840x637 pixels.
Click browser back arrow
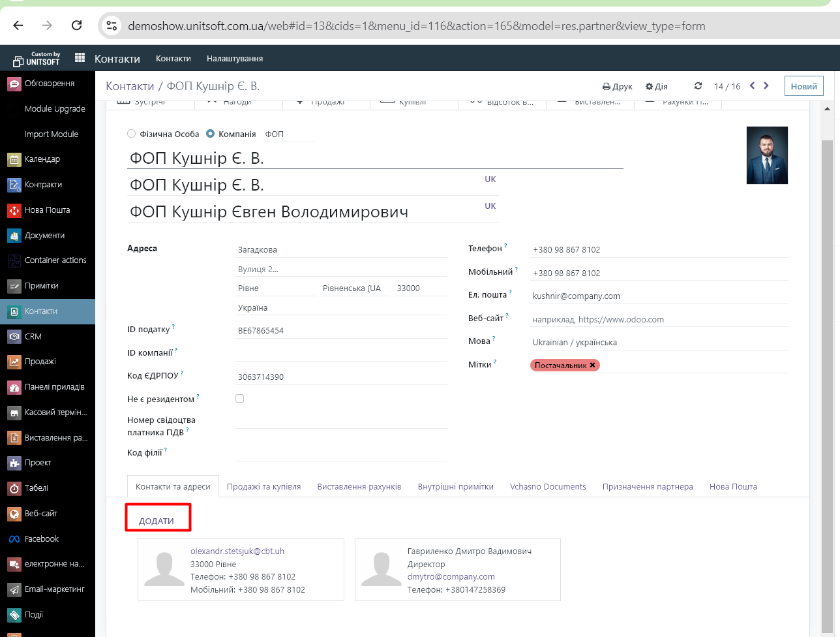click(x=18, y=26)
